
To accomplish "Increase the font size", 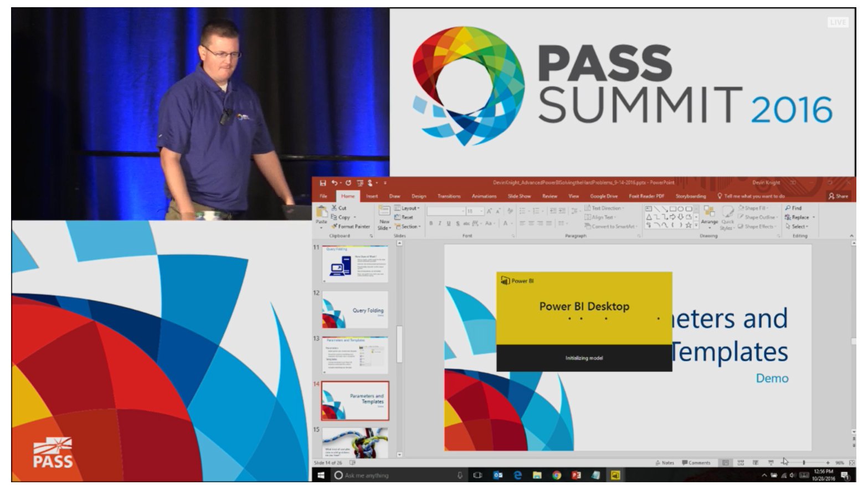I will click(x=489, y=211).
